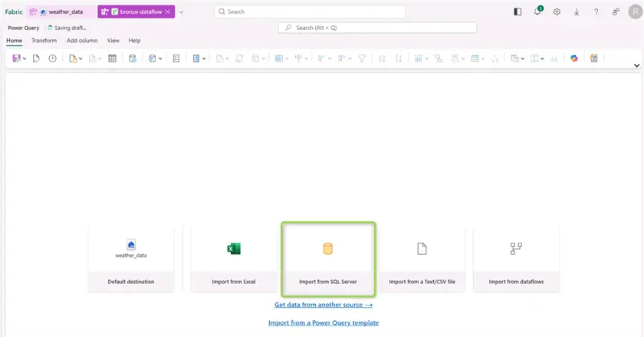
Task: Click the page-shaped icon next to Save
Action: (x=36, y=58)
